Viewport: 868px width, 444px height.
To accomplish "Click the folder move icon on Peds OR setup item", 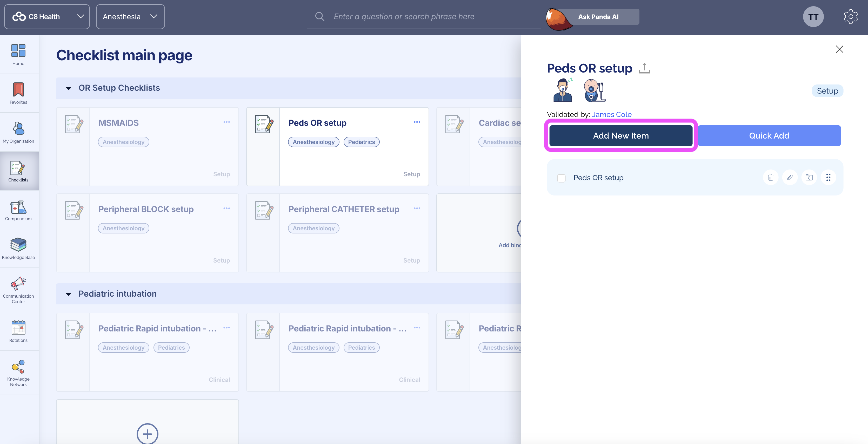I will pyautogui.click(x=809, y=177).
